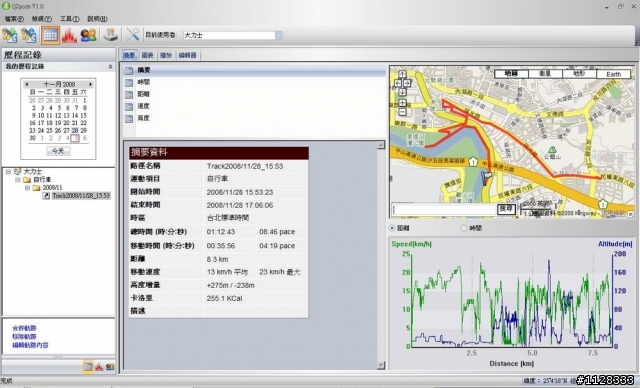
Task: Open the 檔案 menu
Action: (14, 19)
